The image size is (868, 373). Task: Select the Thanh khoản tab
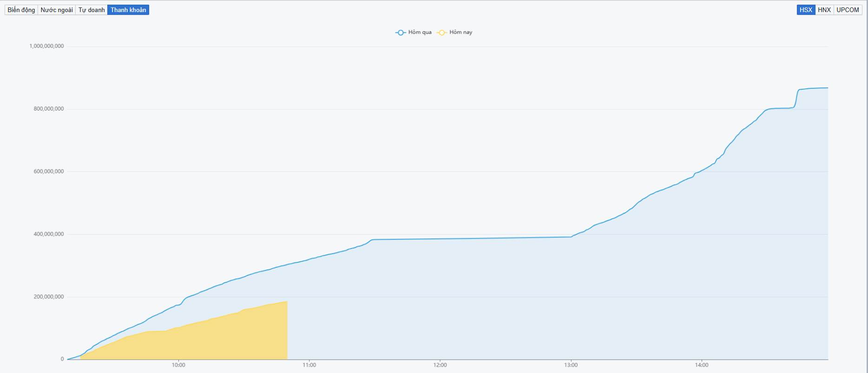pyautogui.click(x=128, y=10)
